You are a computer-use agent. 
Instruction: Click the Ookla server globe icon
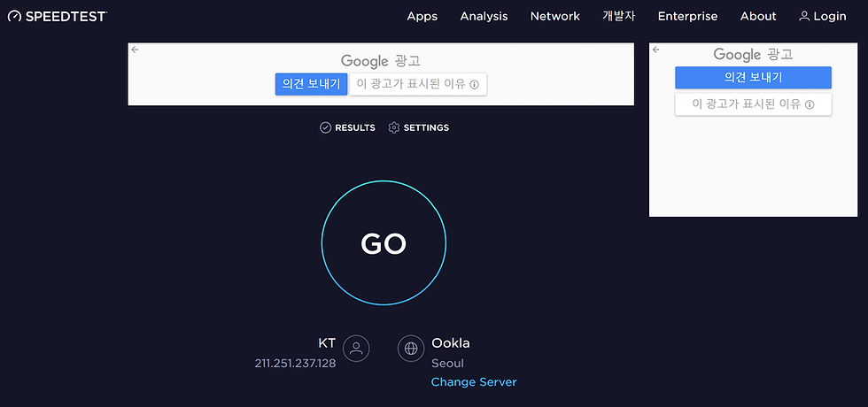tap(411, 349)
